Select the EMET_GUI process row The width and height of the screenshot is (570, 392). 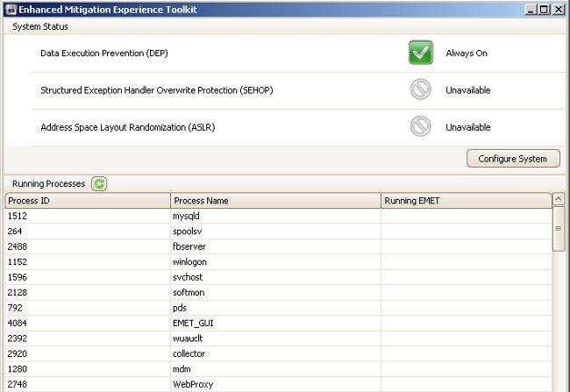(x=279, y=323)
